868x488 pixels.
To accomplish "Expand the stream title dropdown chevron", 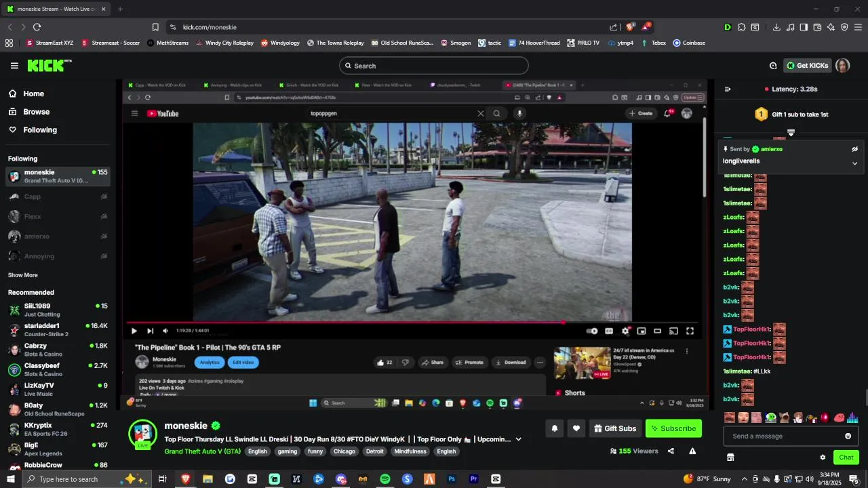I will tap(519, 439).
